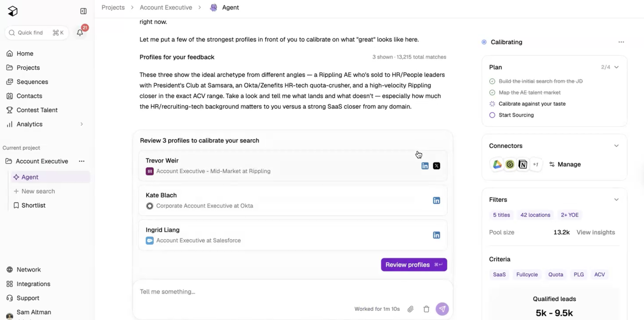Click the Tell me something message field
This screenshot has height=320, width=644.
coord(292,291)
